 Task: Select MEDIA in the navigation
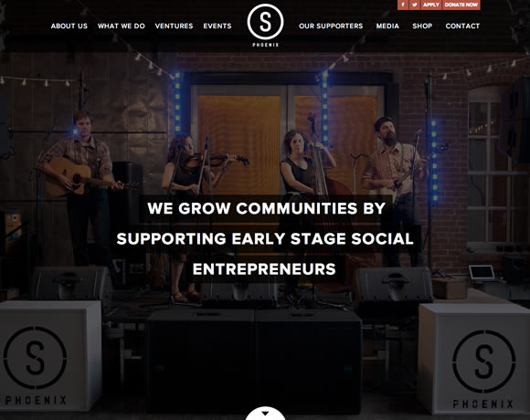[x=387, y=26]
